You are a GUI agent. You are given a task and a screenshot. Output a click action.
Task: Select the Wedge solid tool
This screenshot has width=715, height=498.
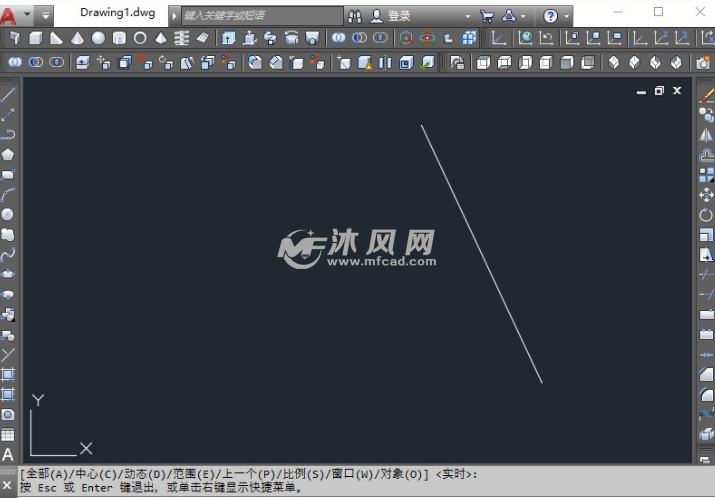click(x=57, y=38)
